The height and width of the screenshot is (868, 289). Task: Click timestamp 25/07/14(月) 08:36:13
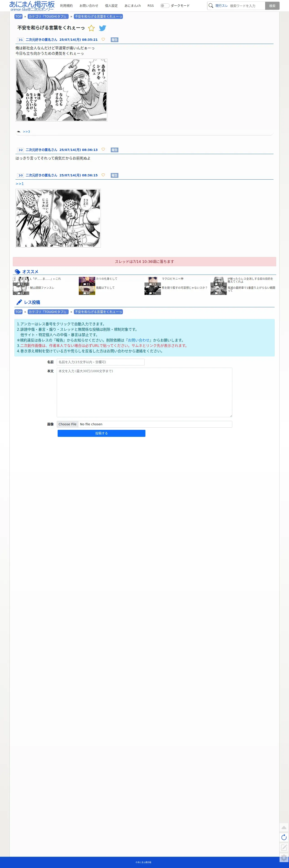click(x=79, y=150)
